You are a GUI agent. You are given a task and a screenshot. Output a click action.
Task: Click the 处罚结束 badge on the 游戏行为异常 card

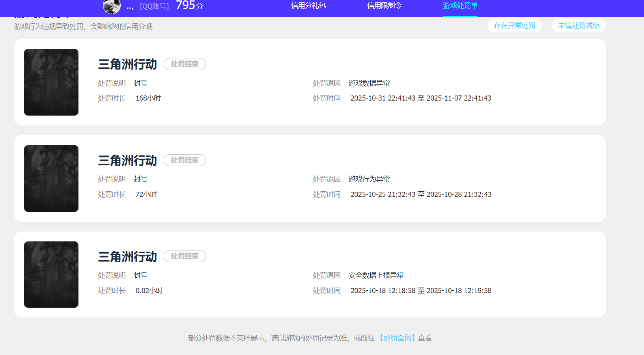pos(185,160)
